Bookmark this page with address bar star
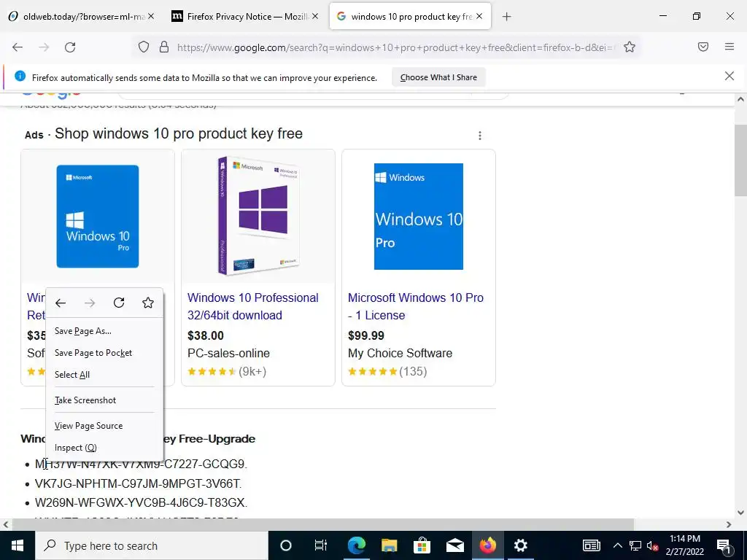 pyautogui.click(x=630, y=47)
